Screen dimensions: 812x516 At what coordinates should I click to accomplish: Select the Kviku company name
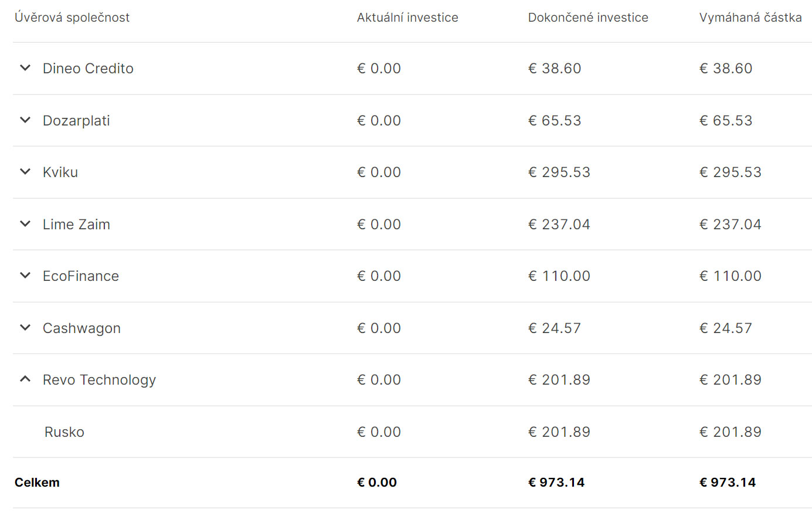pos(60,172)
